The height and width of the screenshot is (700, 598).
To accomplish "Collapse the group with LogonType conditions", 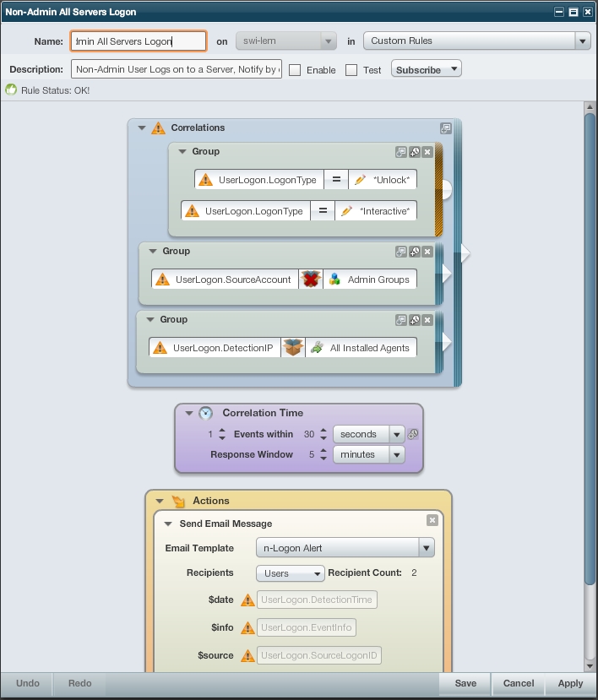I will pyautogui.click(x=182, y=151).
